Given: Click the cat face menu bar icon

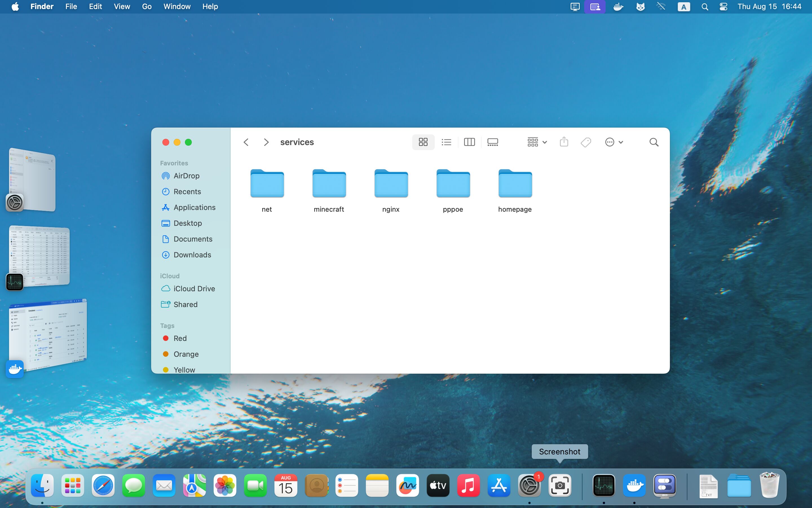Looking at the screenshot, I should [640, 7].
